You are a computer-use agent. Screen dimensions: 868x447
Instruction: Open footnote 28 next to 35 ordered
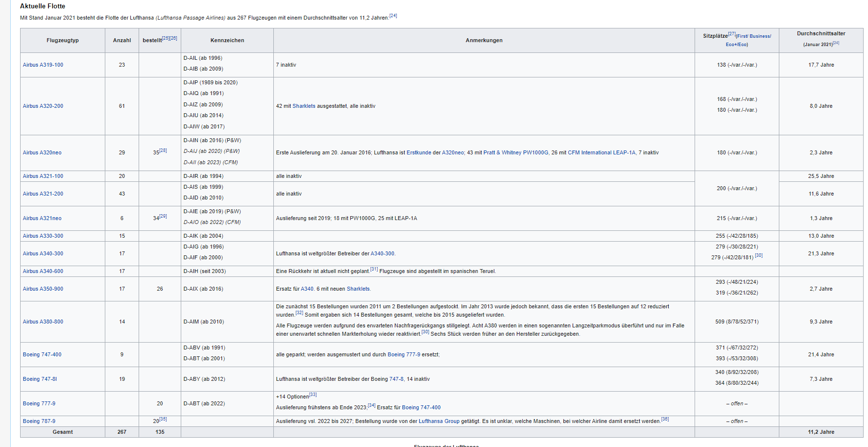click(163, 150)
